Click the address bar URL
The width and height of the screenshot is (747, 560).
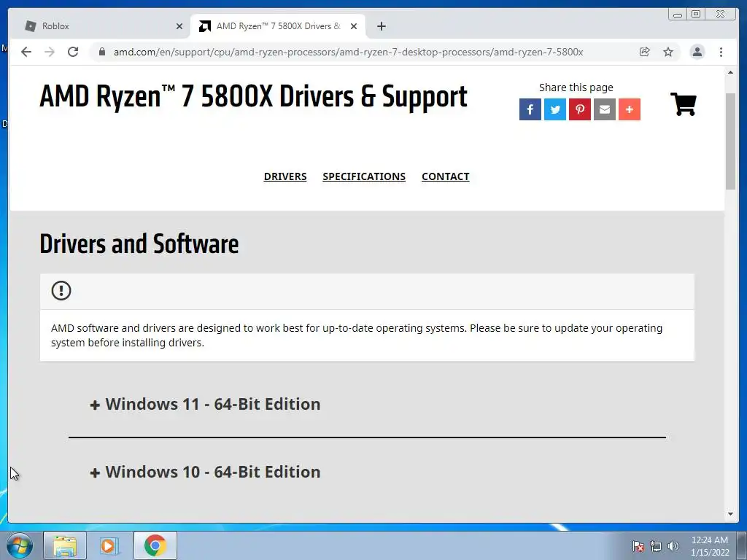348,52
